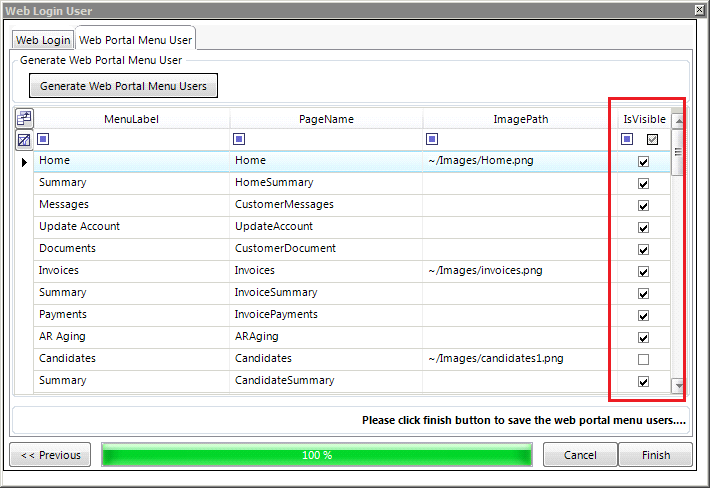Viewport: 710px width, 488px height.
Task: Uncheck IsVisible for Payments row
Action: click(643, 316)
